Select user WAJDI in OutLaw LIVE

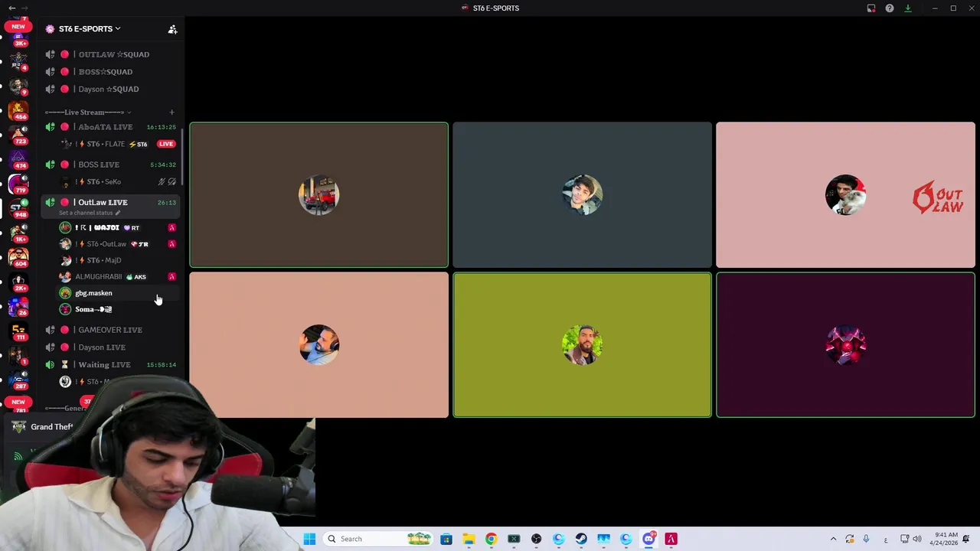pyautogui.click(x=116, y=228)
